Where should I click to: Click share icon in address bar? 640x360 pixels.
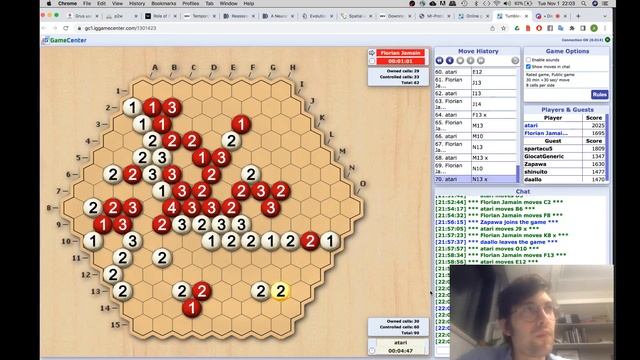(x=493, y=28)
